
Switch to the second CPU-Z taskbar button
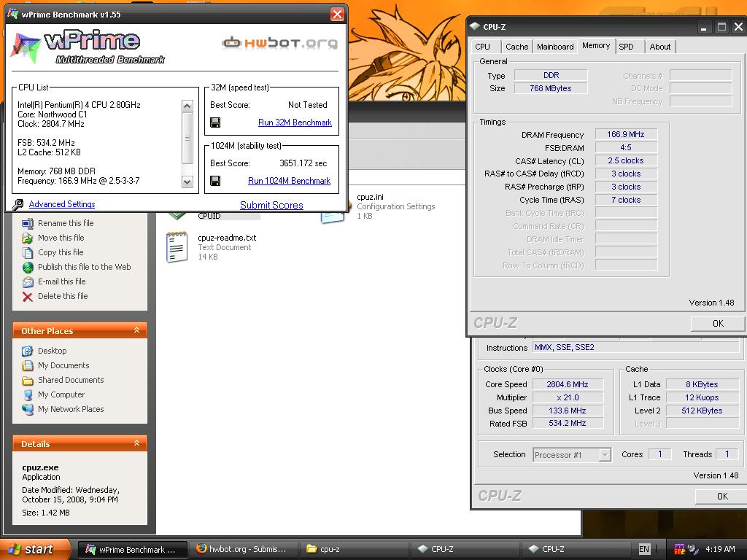pyautogui.click(x=576, y=550)
